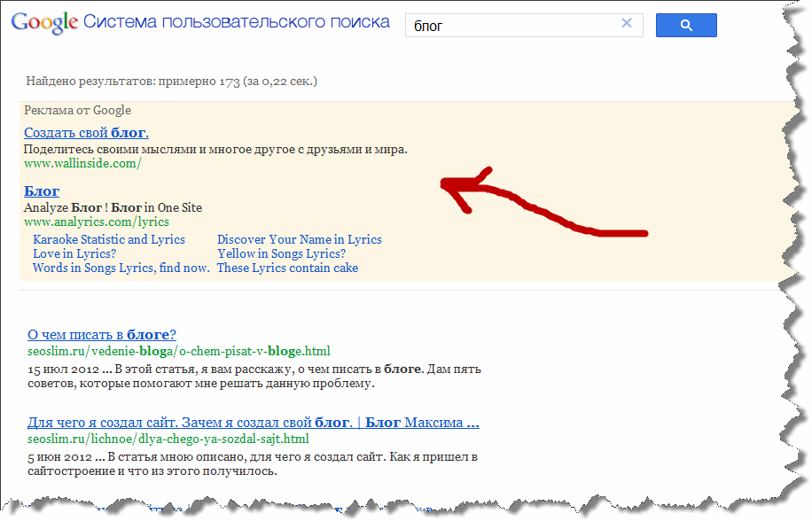Open the ad titled "Блог"
This screenshot has width=812, height=521.
click(42, 191)
